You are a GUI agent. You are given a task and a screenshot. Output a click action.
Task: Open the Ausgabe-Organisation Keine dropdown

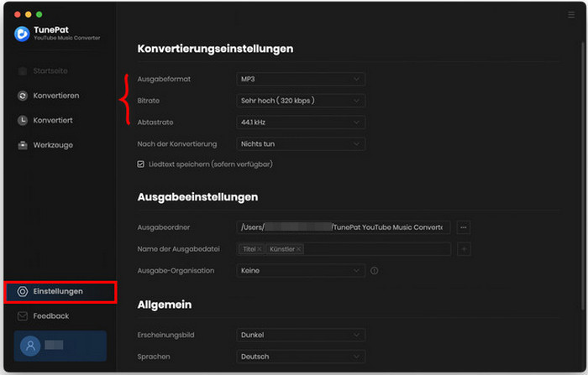(x=301, y=270)
